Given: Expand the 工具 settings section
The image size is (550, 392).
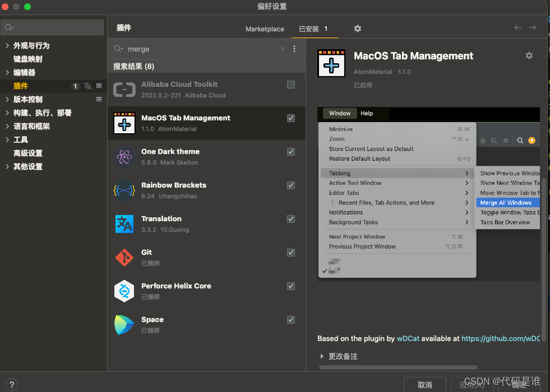Looking at the screenshot, I should point(7,140).
